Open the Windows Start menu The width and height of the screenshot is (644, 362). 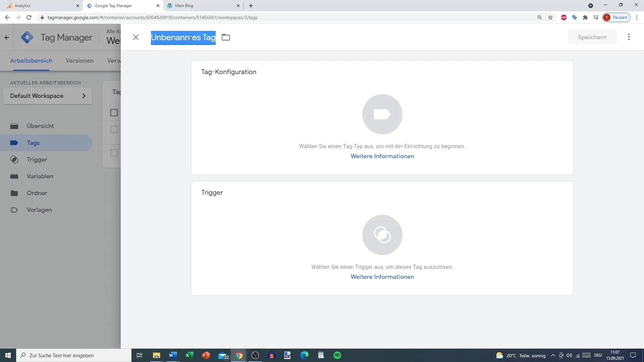pyautogui.click(x=8, y=355)
